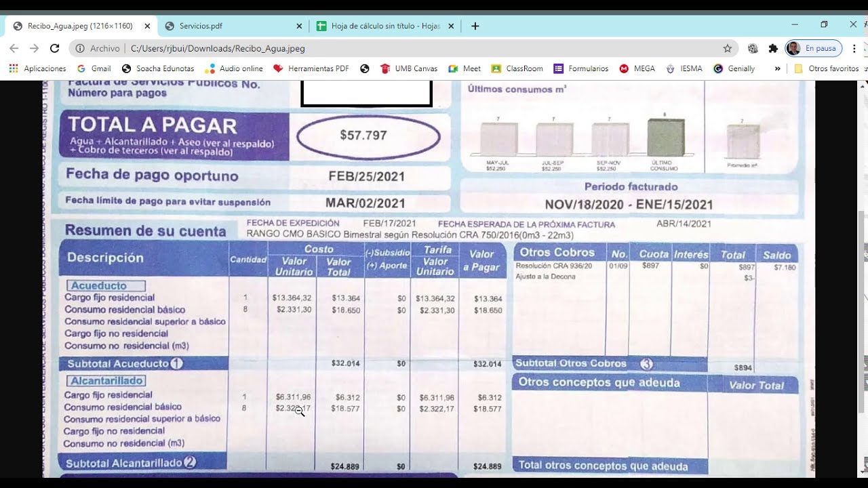Screen dimensions: 868x488
Task: Go back to the previous page
Action: click(14, 48)
